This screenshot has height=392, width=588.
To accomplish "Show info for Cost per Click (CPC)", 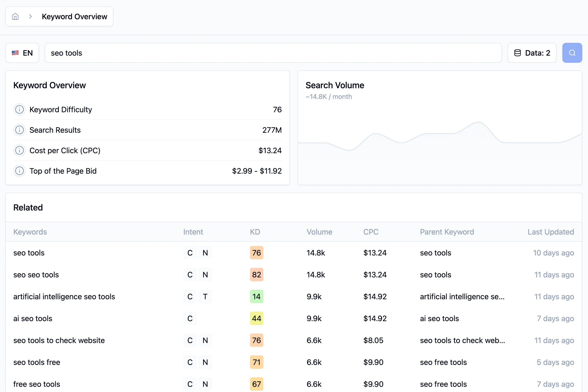I will tap(20, 150).
